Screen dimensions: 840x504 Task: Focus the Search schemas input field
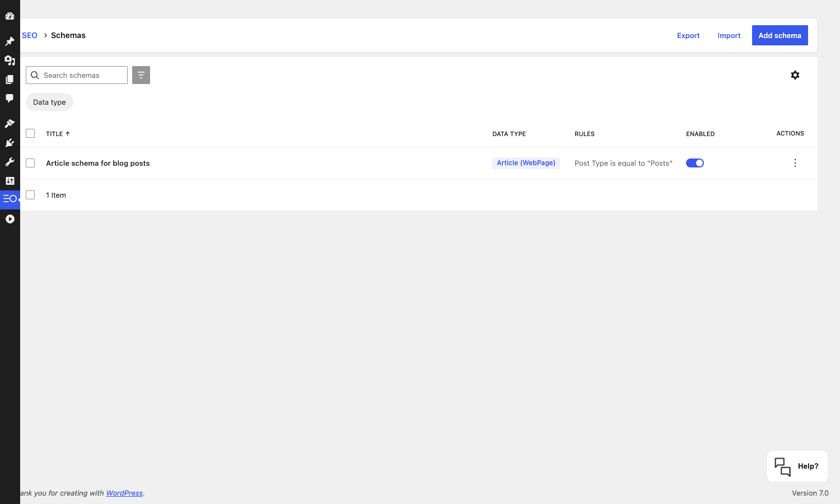[77, 75]
